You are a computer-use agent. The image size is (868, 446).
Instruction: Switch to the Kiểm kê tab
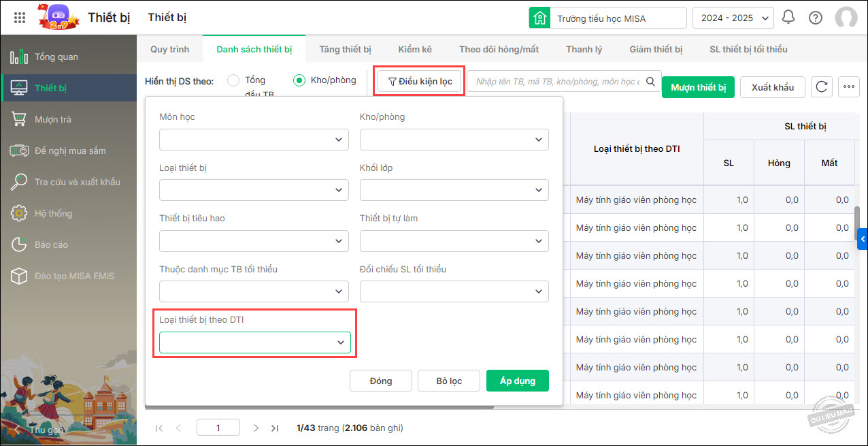point(415,49)
